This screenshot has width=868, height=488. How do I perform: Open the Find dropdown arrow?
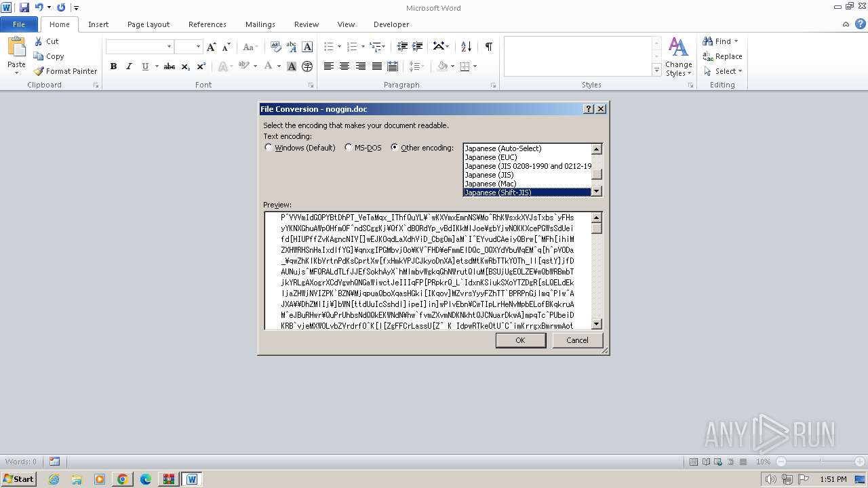coord(736,41)
